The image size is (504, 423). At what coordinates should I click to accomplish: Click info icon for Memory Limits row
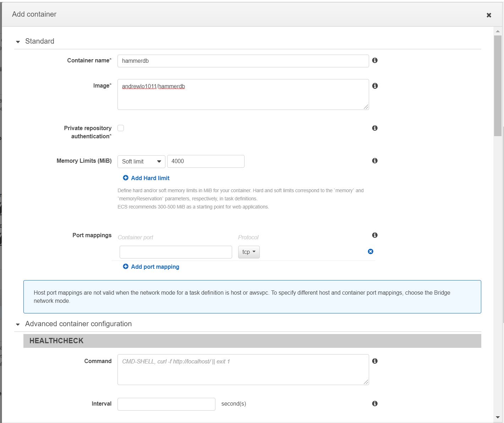click(x=375, y=161)
